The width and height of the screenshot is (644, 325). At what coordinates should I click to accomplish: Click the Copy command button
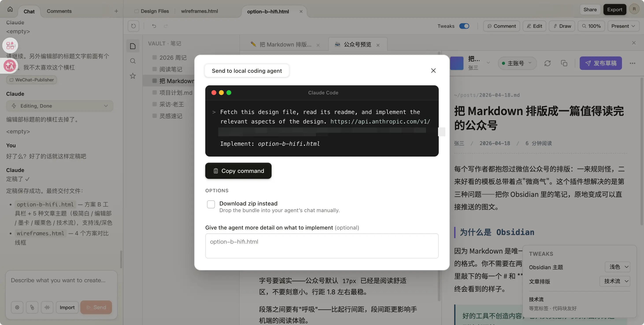pos(238,171)
